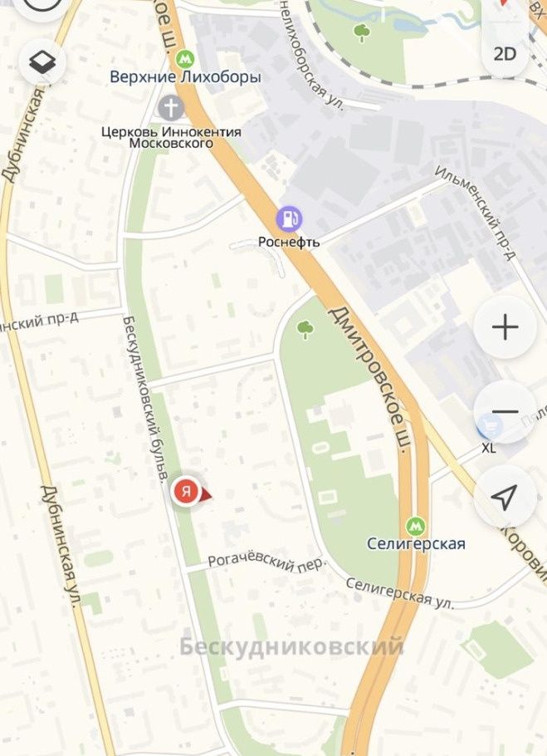Tap the park tree icon at top
Image resolution: width=547 pixels, height=756 pixels.
[362, 32]
